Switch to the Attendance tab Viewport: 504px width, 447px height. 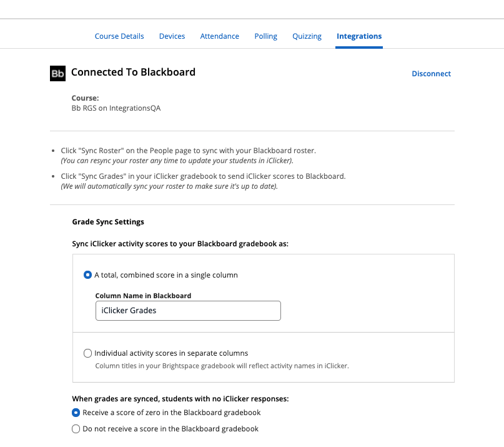pos(219,36)
